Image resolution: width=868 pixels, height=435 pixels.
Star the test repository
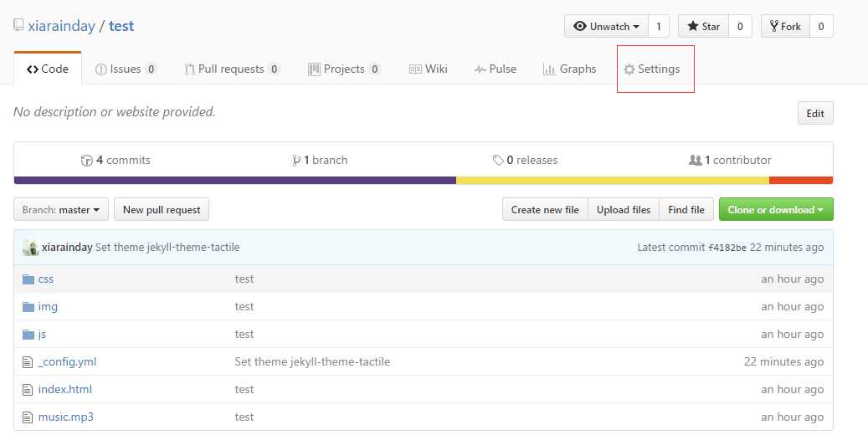704,26
